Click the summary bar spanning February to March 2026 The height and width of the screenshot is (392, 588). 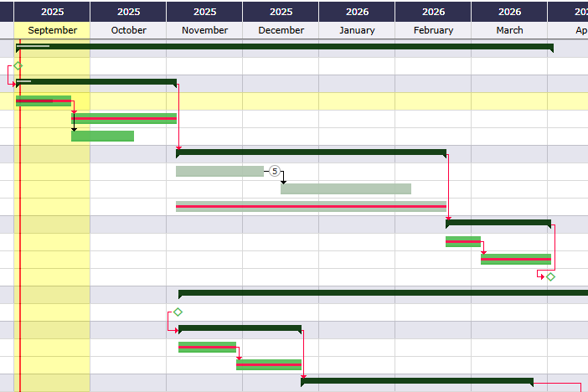click(498, 223)
